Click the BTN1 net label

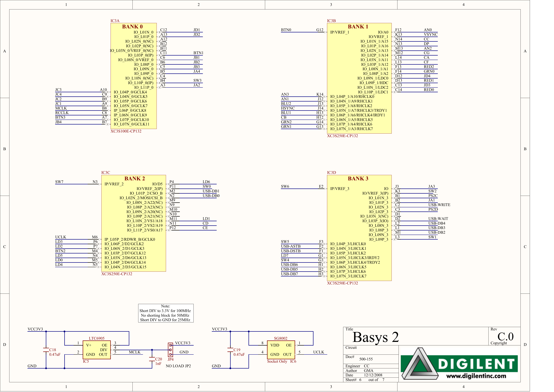pyautogui.click(x=198, y=53)
